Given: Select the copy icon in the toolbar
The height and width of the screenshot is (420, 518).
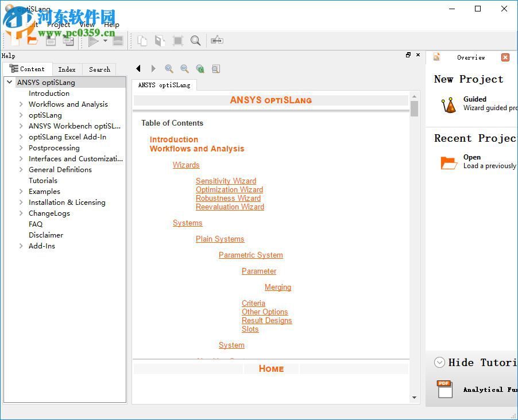Looking at the screenshot, I should pyautogui.click(x=142, y=40).
